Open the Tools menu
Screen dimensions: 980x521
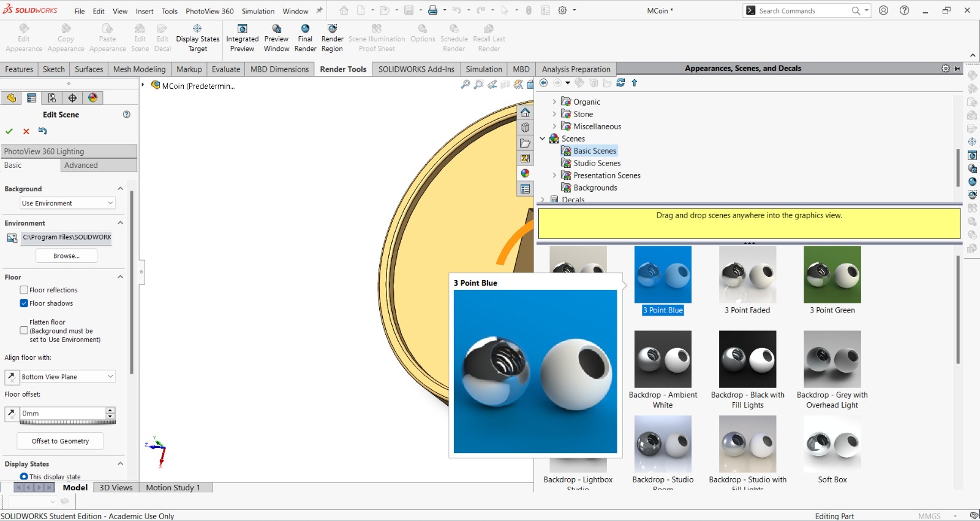pyautogui.click(x=170, y=11)
